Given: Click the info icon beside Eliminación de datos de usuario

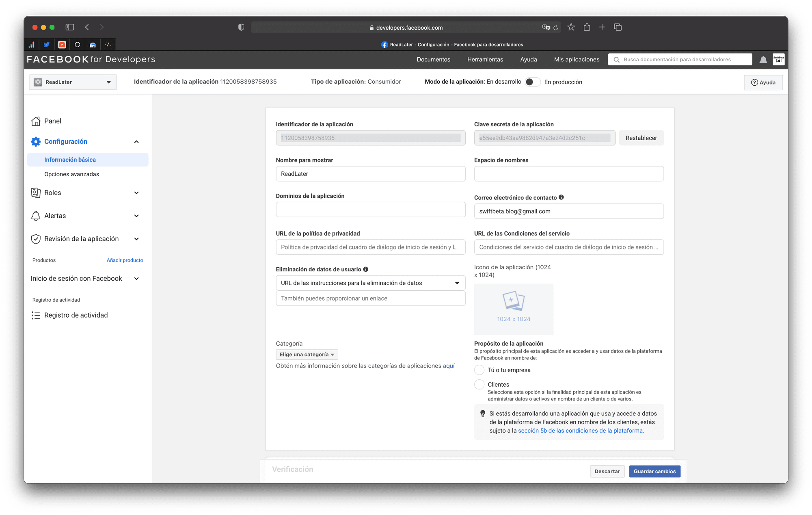Looking at the screenshot, I should 366,269.
